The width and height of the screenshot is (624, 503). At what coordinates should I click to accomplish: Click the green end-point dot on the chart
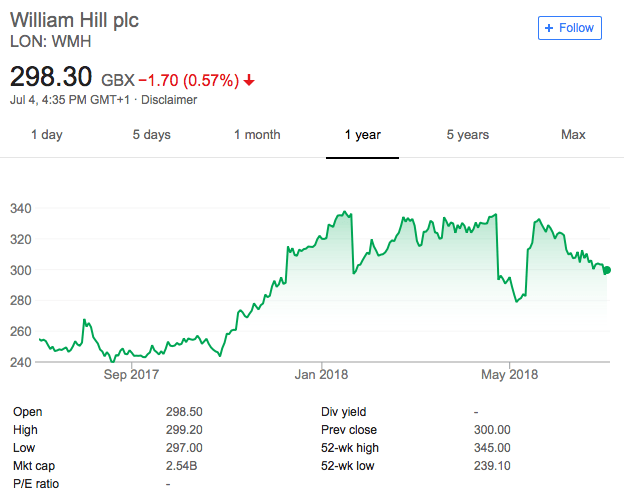point(606,271)
